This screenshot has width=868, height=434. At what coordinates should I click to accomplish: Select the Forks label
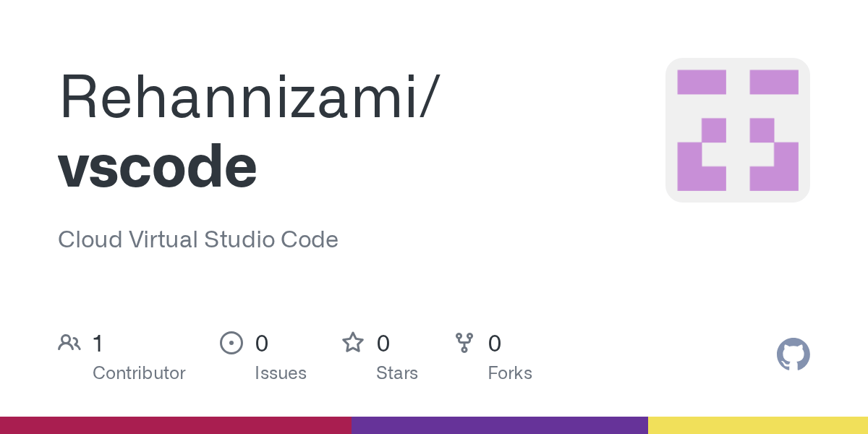tap(510, 373)
